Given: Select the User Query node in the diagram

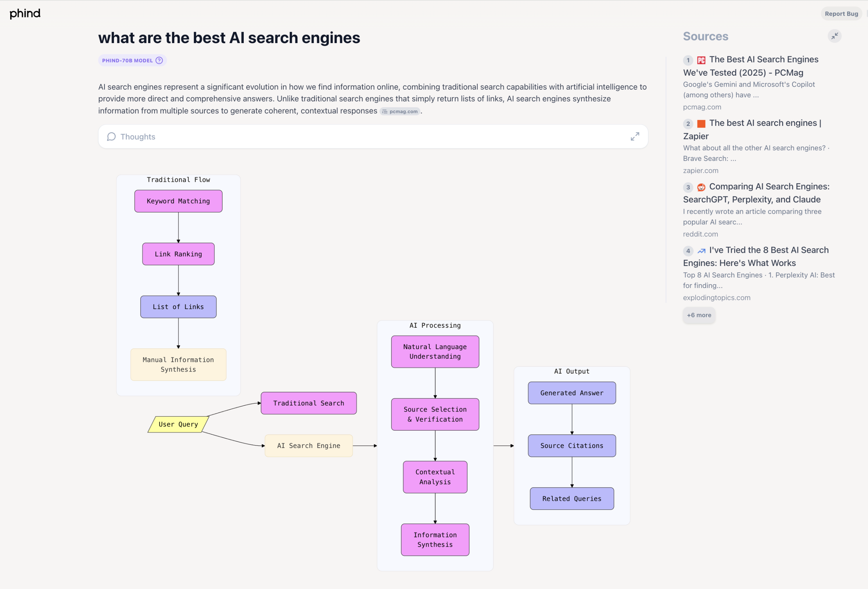Looking at the screenshot, I should coord(178,424).
